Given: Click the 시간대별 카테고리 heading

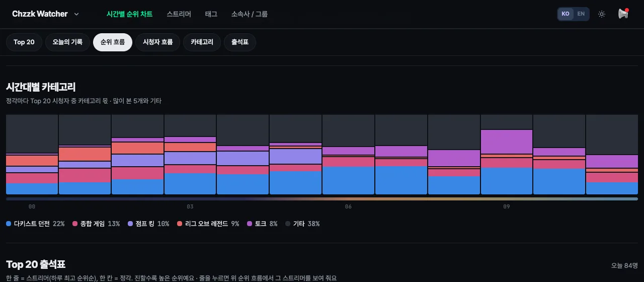Looking at the screenshot, I should pos(41,87).
